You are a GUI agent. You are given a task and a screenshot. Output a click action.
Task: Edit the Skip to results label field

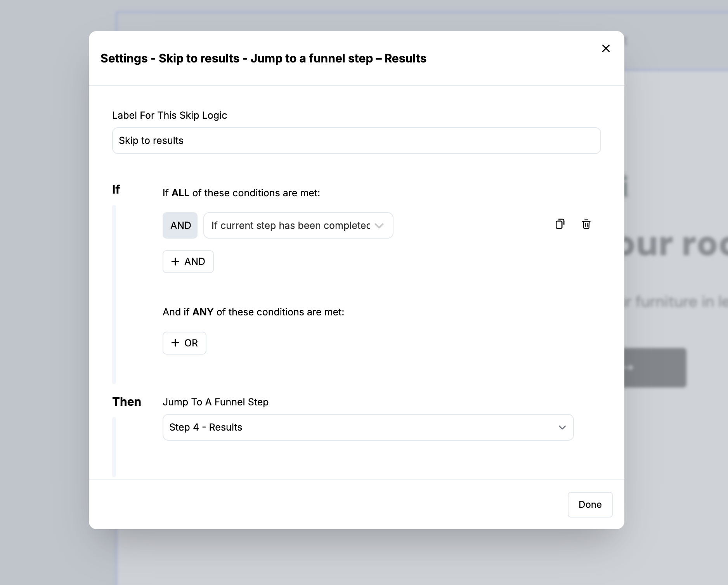[x=356, y=140]
